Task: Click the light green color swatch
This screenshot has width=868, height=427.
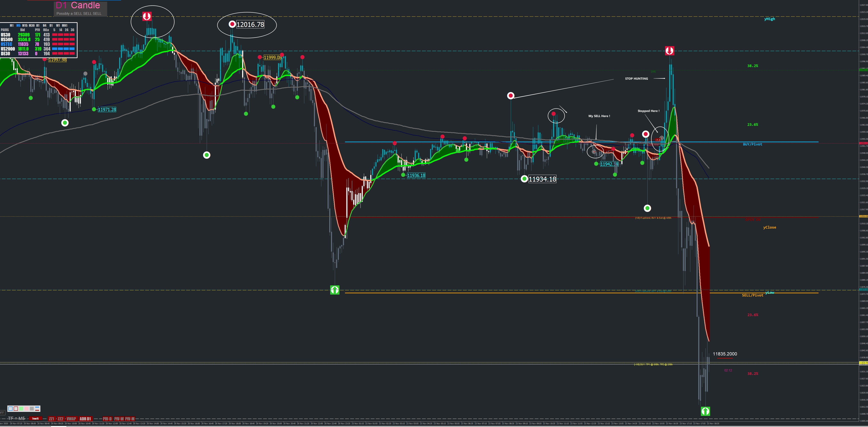Action: click(21, 409)
